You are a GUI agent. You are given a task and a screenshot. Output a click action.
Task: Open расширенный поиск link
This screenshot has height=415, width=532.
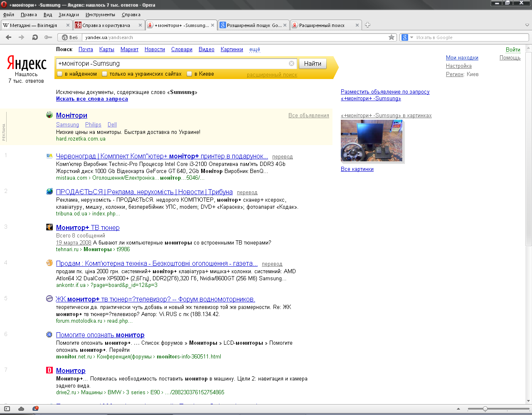pos(272,75)
